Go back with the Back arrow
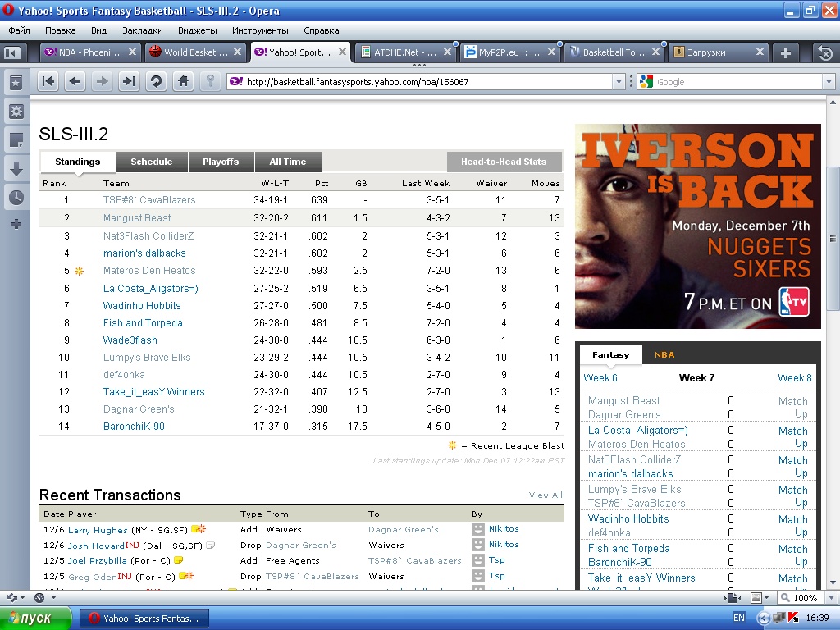 [x=75, y=81]
